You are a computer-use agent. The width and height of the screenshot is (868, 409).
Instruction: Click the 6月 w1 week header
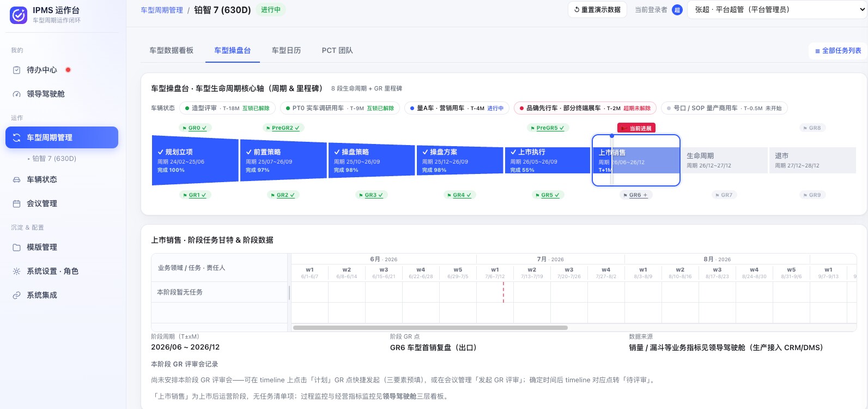309,273
